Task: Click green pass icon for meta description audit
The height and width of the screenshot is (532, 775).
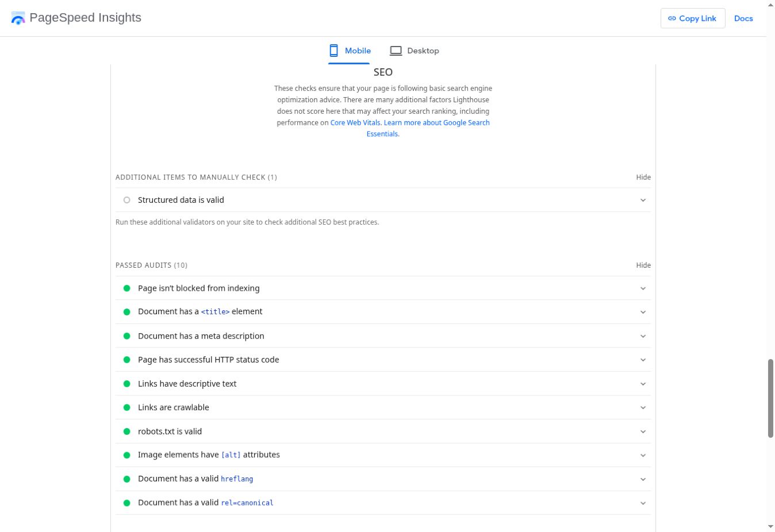Action: pyautogui.click(x=127, y=336)
